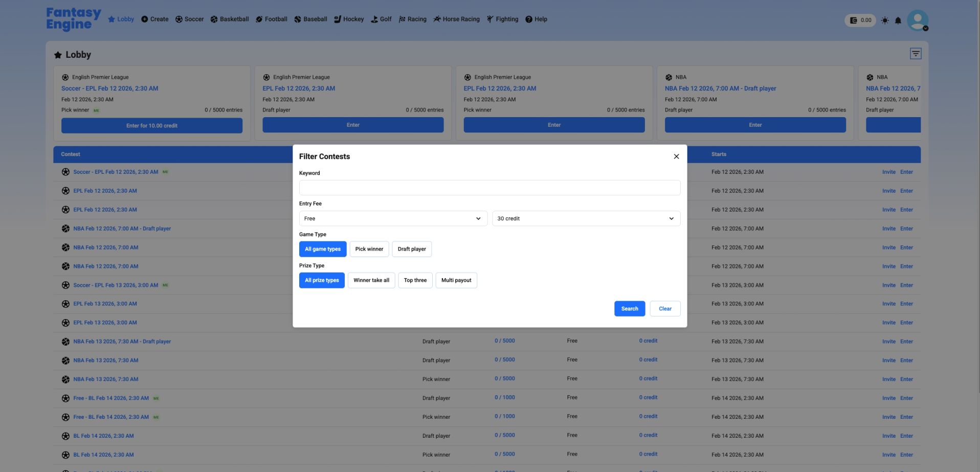Image resolution: width=980 pixels, height=472 pixels.
Task: Click soccer icon in 'Soccer - EPL Feb 13' row
Action: click(65, 285)
